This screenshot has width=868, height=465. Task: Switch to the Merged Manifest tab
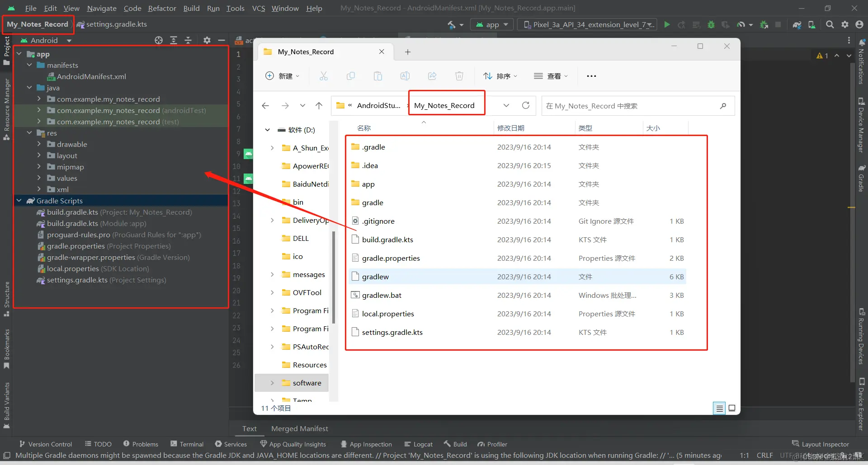click(300, 428)
